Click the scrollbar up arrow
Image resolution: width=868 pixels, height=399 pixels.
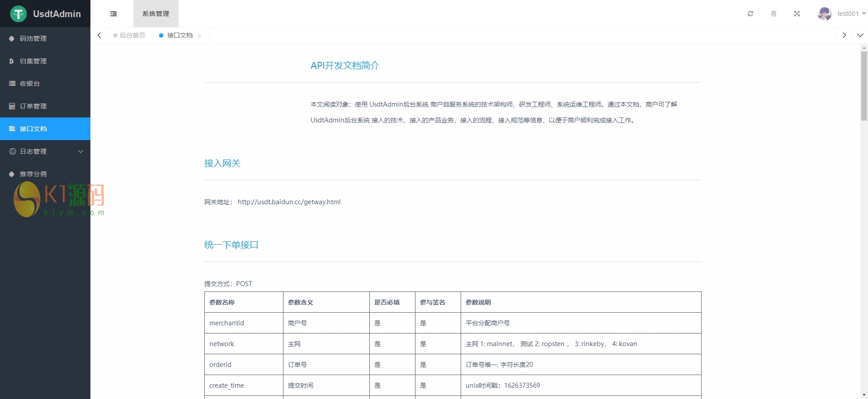click(864, 47)
